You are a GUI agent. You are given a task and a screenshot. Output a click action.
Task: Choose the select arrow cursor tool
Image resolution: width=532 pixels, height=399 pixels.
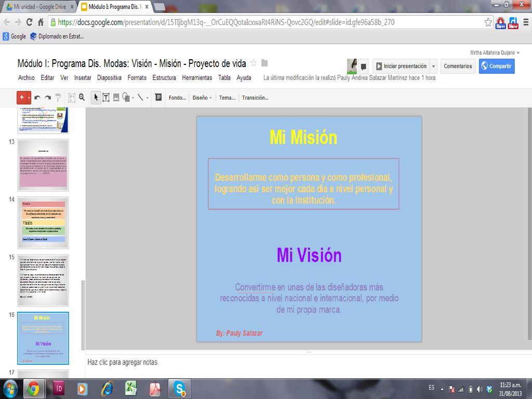(96, 98)
